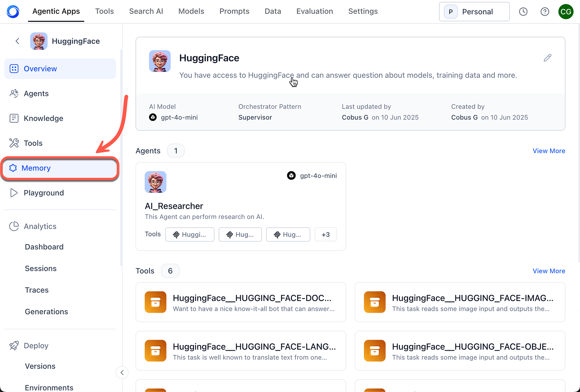This screenshot has width=580, height=392.
Task: Open the AI_Researcher agent card
Action: pos(241,206)
